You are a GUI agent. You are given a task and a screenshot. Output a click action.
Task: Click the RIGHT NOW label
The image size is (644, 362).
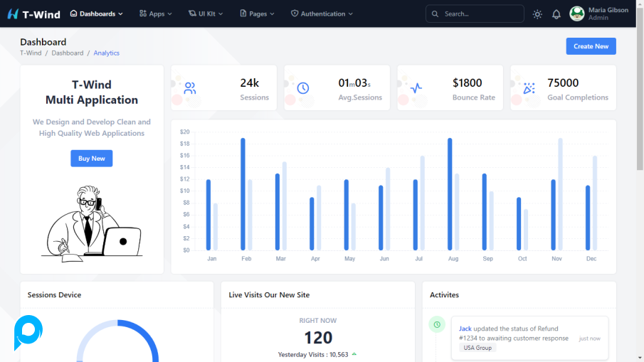point(318,321)
